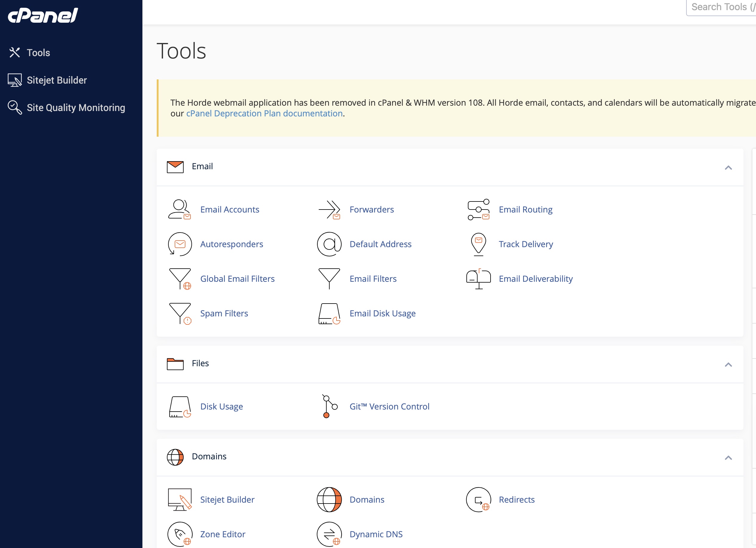Click the Redirects circle icon
This screenshot has width=756, height=548.
tap(478, 500)
